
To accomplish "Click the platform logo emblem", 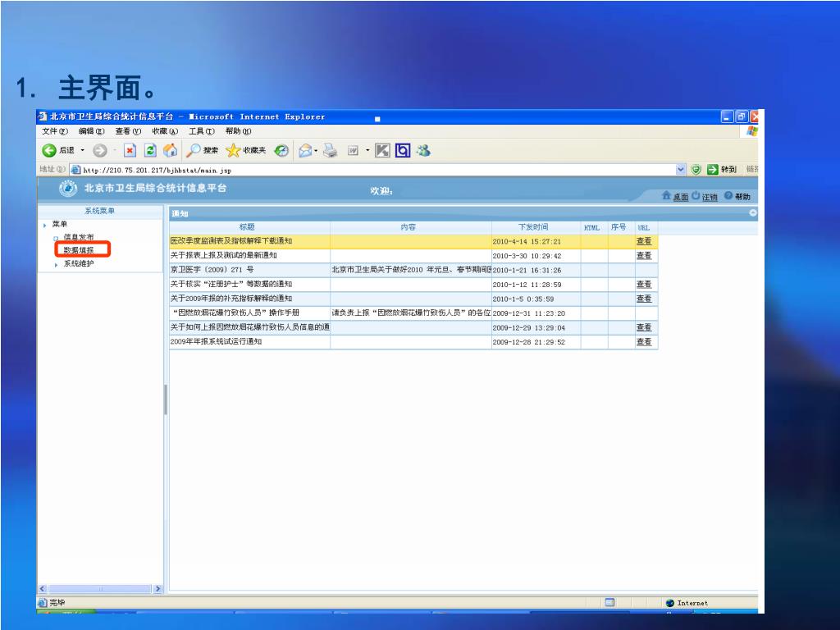I will pyautogui.click(x=67, y=189).
